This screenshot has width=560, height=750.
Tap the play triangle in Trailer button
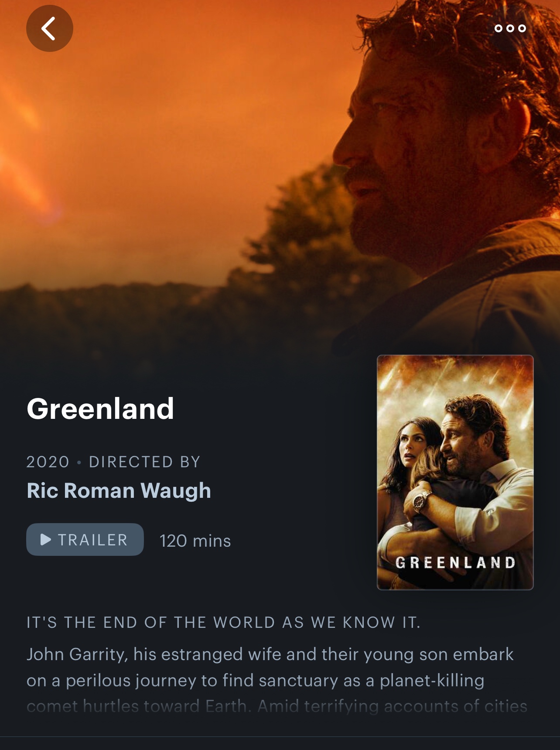pos(45,539)
